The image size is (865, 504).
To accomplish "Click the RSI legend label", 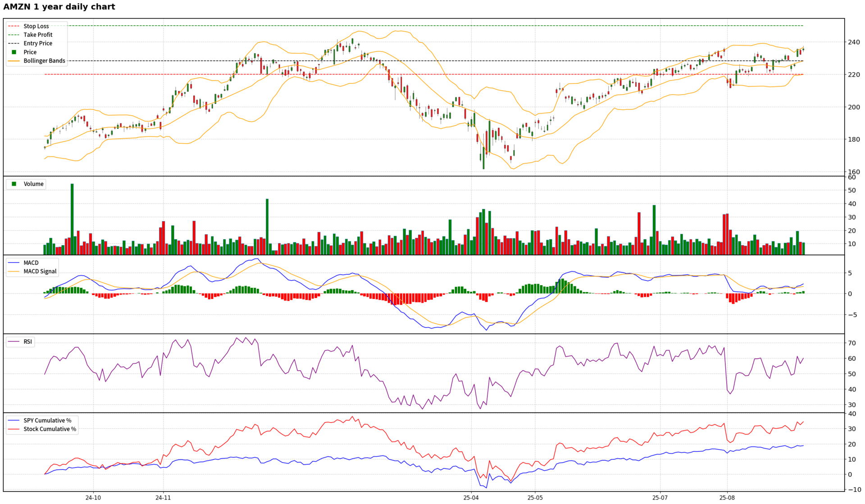I will [x=28, y=342].
